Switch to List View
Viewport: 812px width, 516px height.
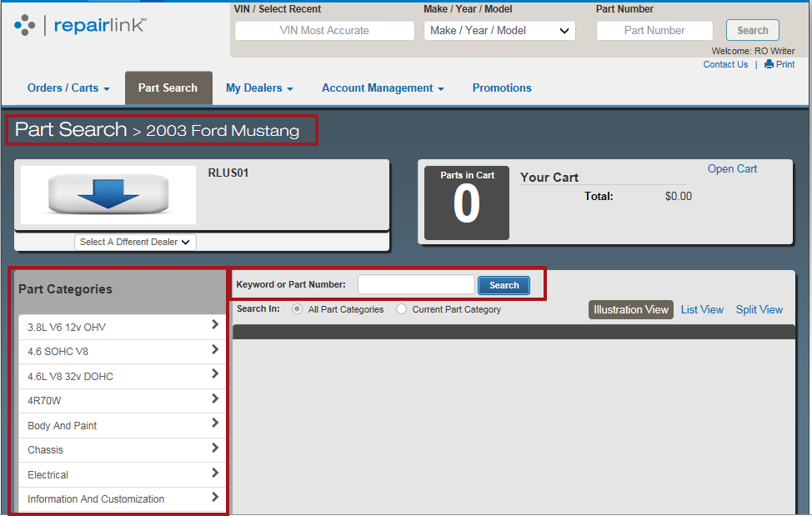pos(702,309)
